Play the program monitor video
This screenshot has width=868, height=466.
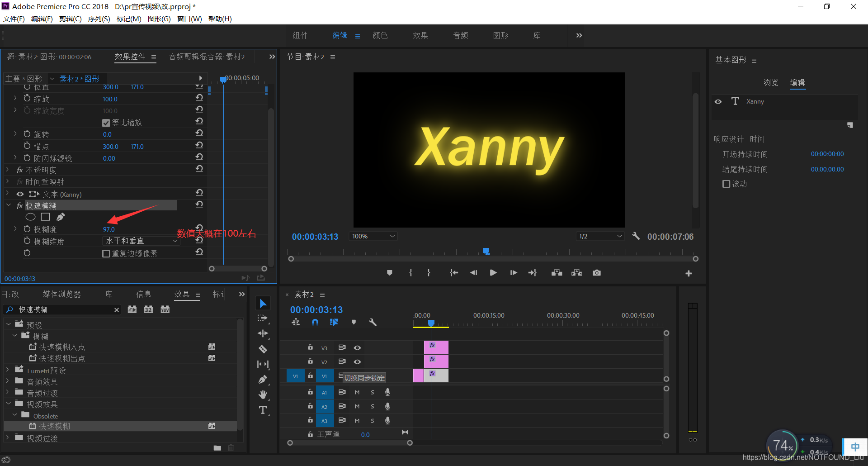tap(493, 273)
